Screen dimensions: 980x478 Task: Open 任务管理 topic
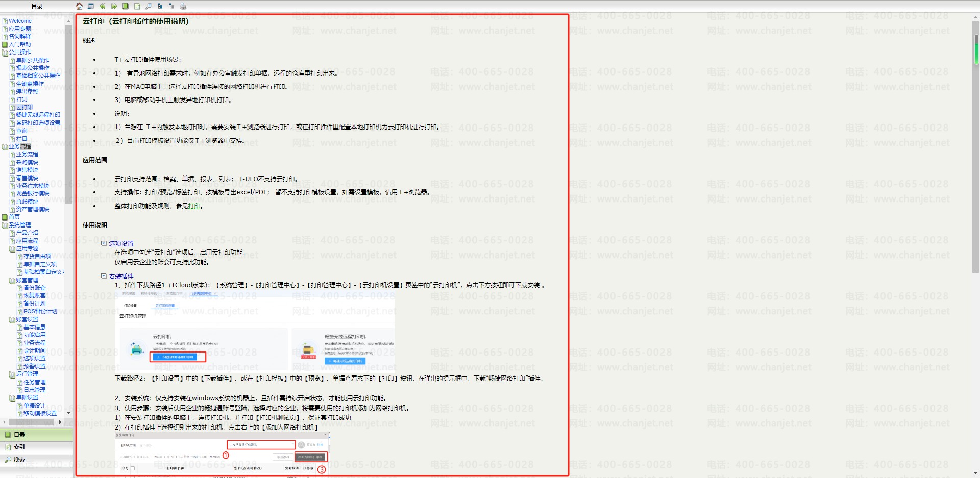(x=34, y=382)
